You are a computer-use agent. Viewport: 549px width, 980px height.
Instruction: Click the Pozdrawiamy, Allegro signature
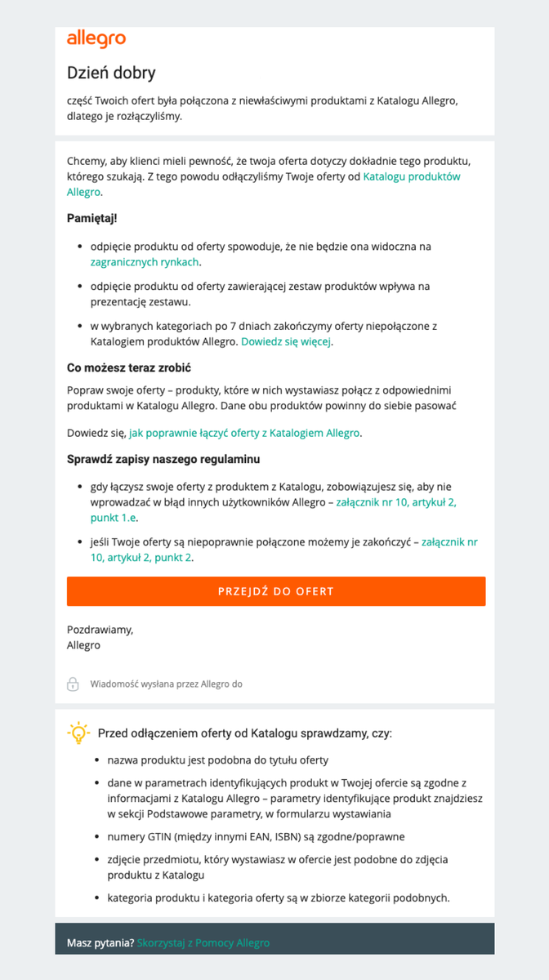tap(100, 637)
